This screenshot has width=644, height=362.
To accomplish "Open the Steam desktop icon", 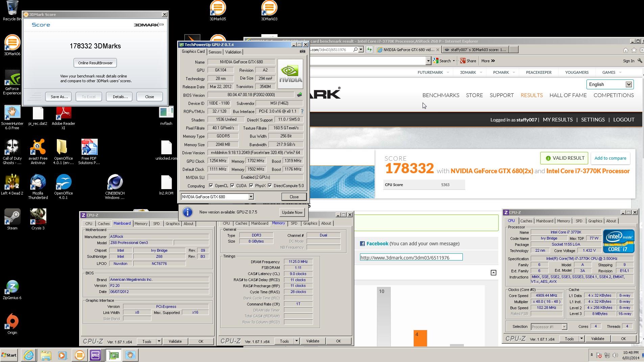I will click(x=12, y=220).
